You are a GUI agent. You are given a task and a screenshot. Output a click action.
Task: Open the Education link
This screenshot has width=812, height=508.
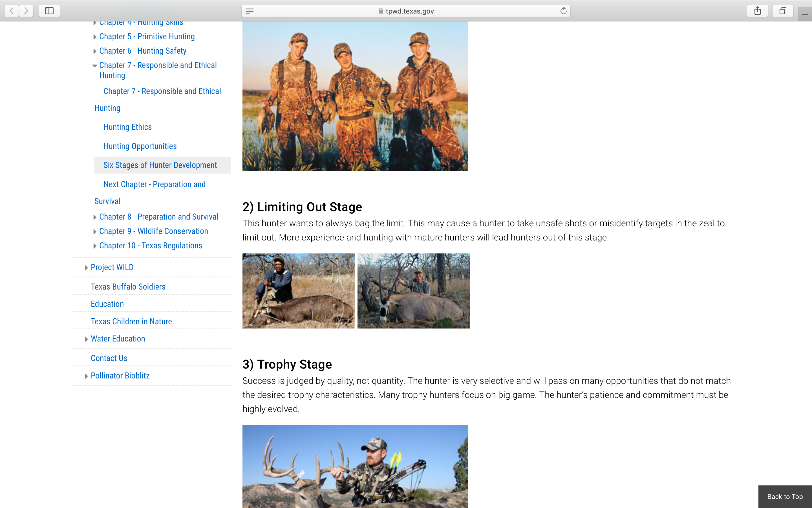[107, 304]
